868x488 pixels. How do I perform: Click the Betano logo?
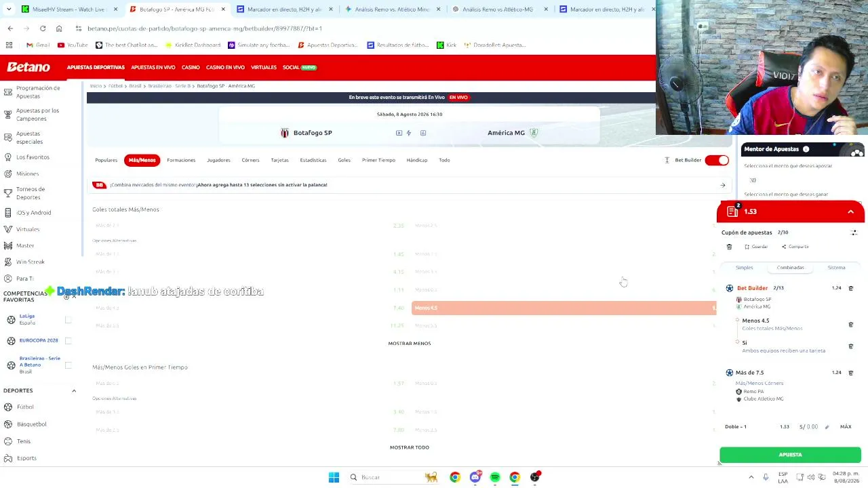click(x=28, y=67)
